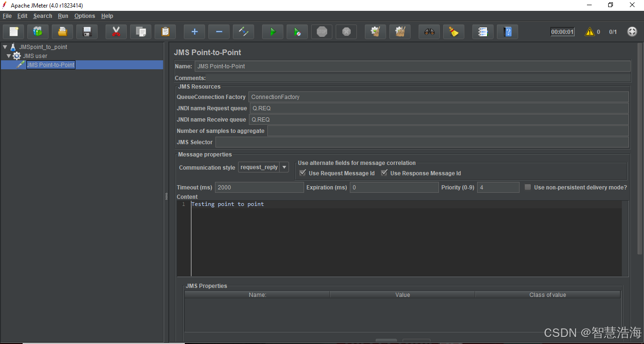644x344 pixels.
Task: Select JMSpoint_to_point test plan in tree
Action: click(x=43, y=47)
